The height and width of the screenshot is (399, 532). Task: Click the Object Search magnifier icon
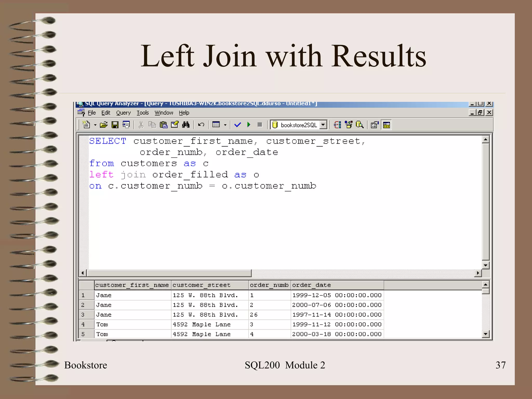coord(360,125)
